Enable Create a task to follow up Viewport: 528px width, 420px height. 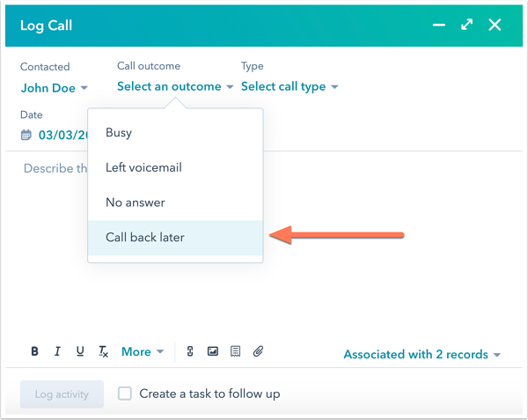(125, 394)
